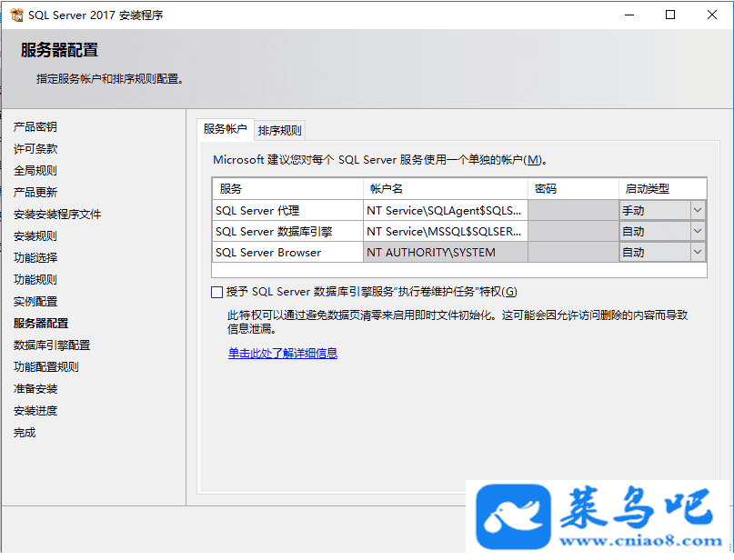Image resolution: width=734 pixels, height=560 pixels.
Task: Click the 服务 column header
Action: click(x=287, y=189)
